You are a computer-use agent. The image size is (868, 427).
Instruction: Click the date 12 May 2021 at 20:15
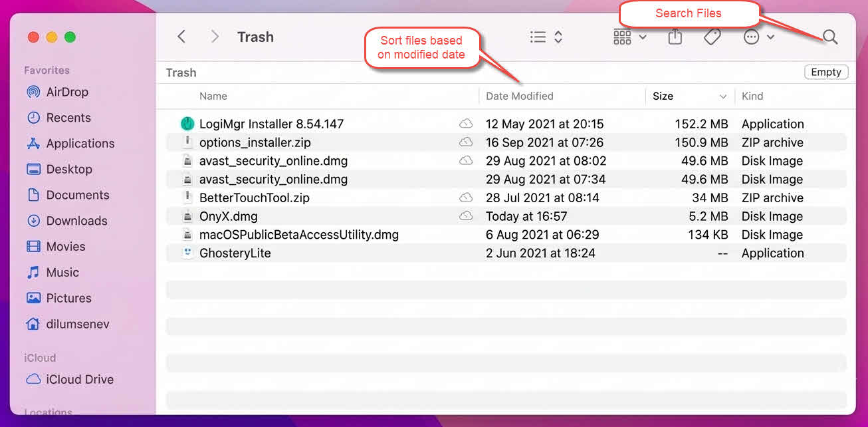point(544,124)
